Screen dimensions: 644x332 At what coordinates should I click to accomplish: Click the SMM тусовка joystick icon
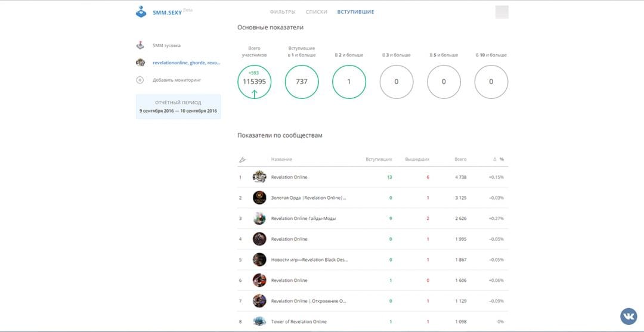141,45
